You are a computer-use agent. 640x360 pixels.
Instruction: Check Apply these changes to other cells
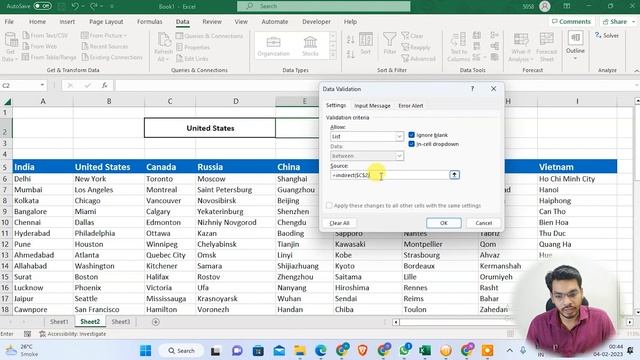(329, 205)
